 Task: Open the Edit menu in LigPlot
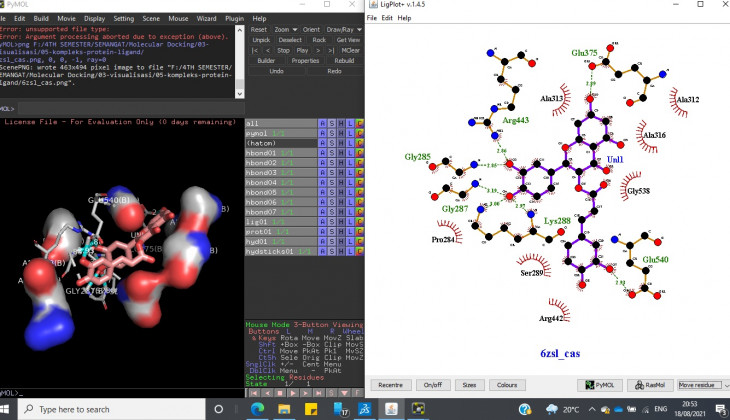pos(387,18)
